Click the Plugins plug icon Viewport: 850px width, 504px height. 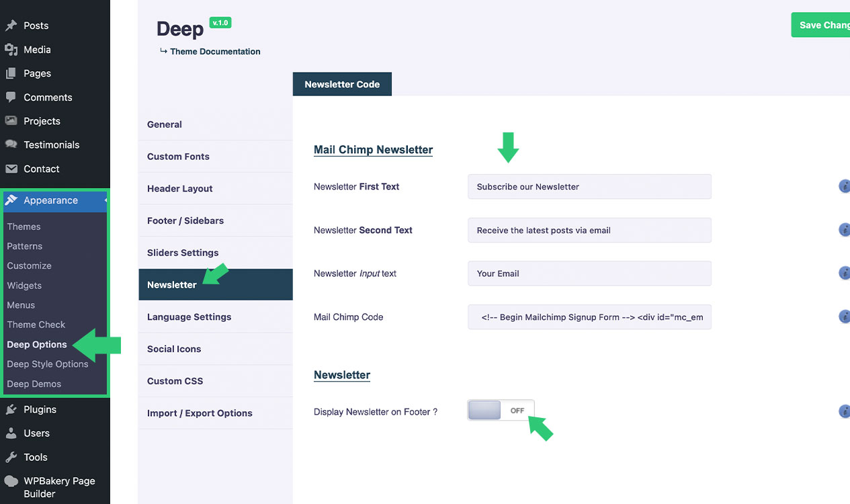point(11,409)
